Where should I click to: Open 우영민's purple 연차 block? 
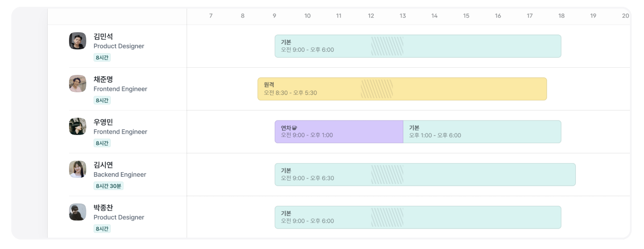(339, 131)
